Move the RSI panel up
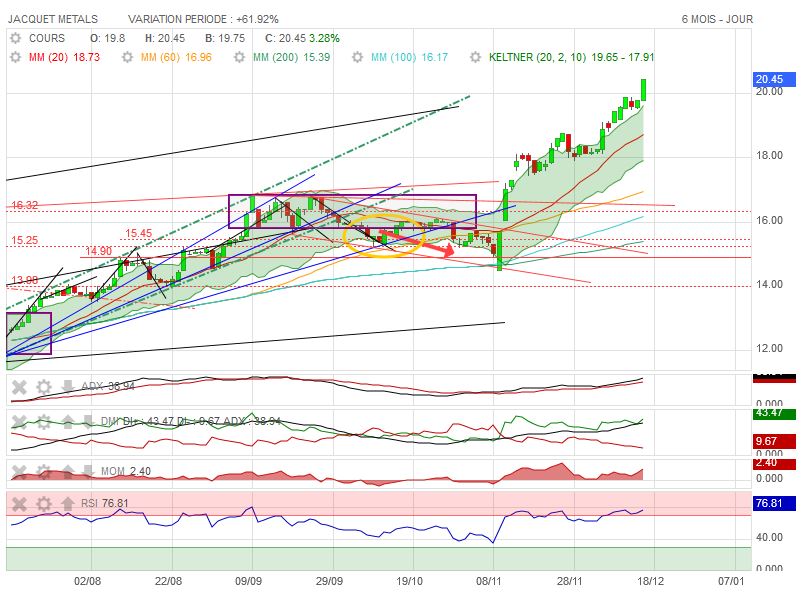The height and width of the screenshot is (599, 804). [x=68, y=503]
